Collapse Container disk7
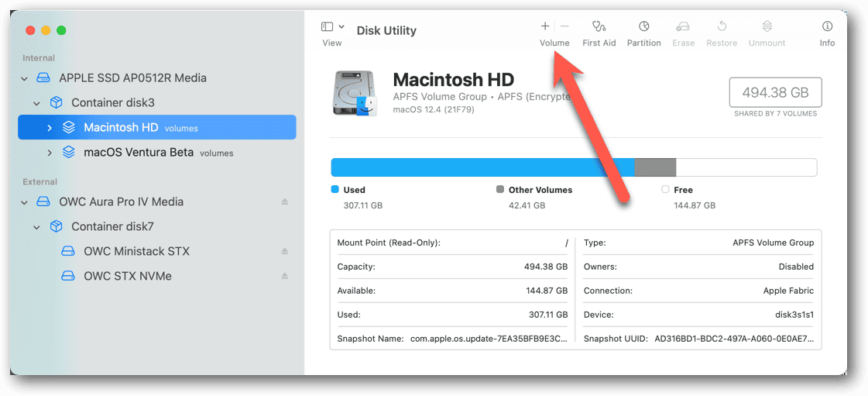The height and width of the screenshot is (396, 868). 37,227
